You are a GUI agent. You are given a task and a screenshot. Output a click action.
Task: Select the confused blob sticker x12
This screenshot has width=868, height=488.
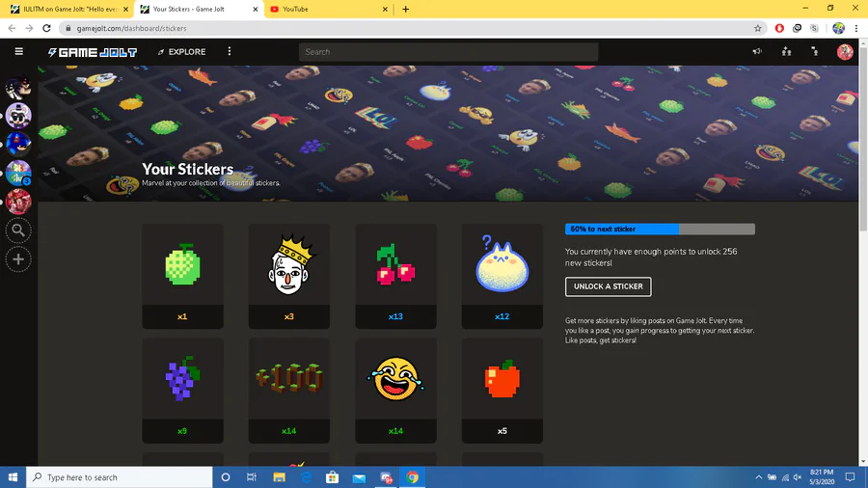click(502, 276)
